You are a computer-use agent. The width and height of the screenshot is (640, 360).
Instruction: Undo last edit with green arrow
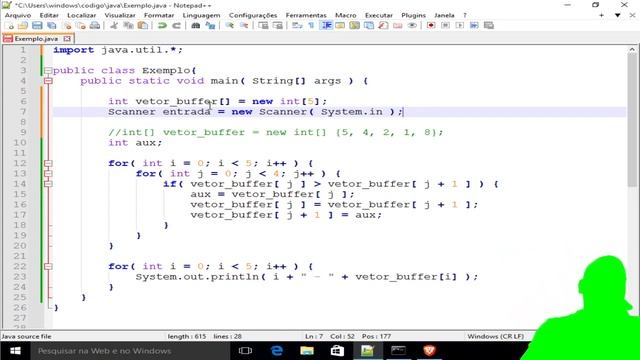point(162,26)
